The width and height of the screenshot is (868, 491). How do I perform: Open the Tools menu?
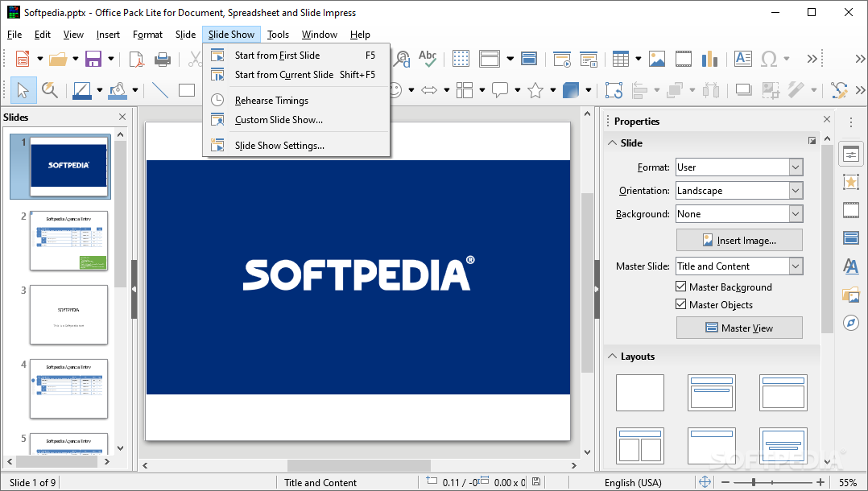point(278,35)
